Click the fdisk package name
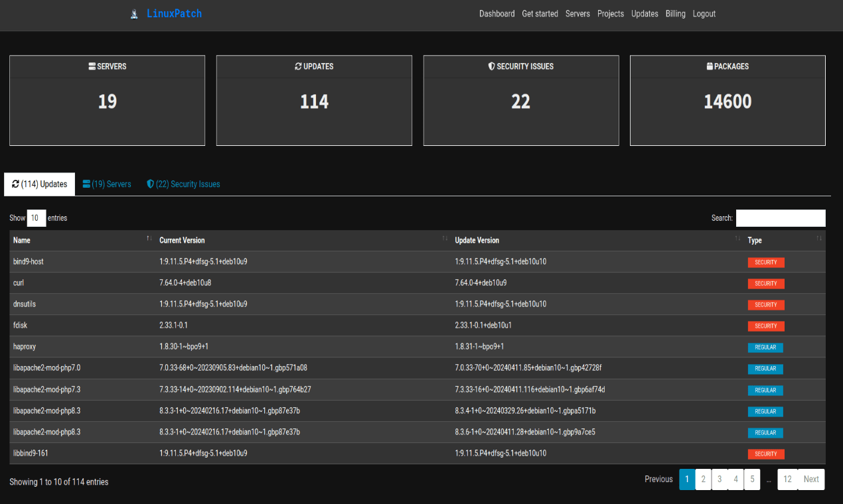 click(x=21, y=325)
